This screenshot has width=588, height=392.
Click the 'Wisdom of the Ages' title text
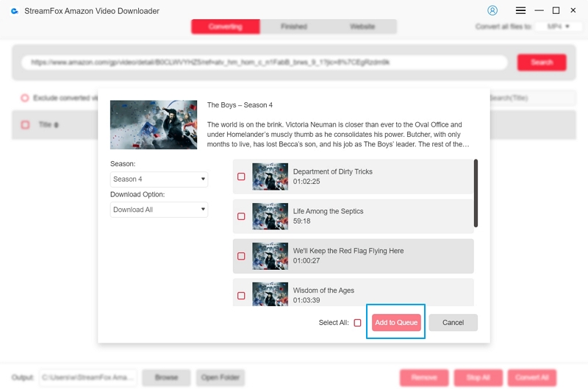[323, 291]
